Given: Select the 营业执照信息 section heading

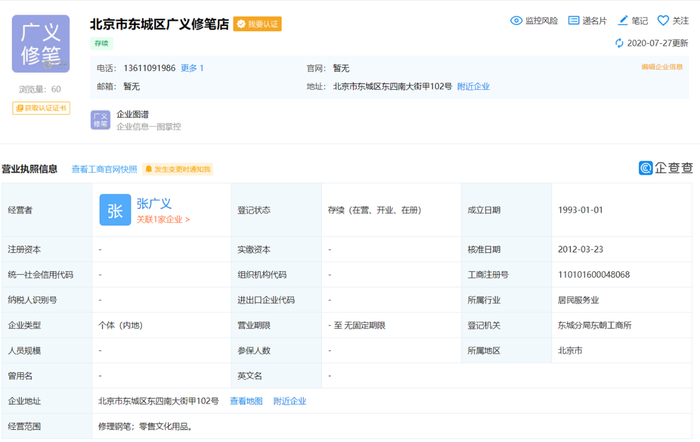Looking at the screenshot, I should click(30, 169).
